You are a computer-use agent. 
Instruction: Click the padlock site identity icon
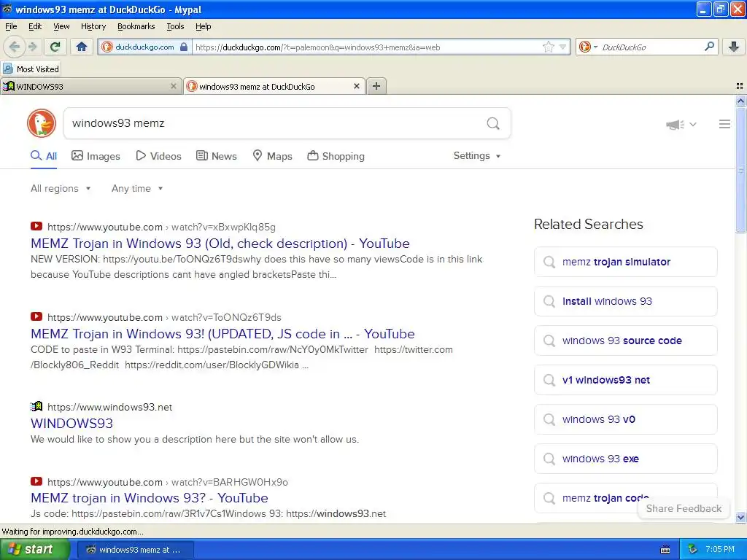click(184, 47)
